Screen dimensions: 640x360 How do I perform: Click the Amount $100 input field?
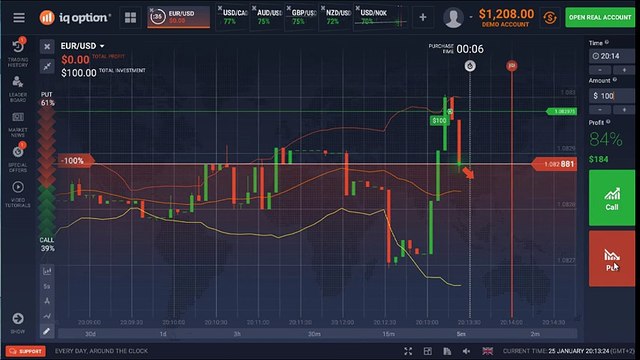[611, 96]
